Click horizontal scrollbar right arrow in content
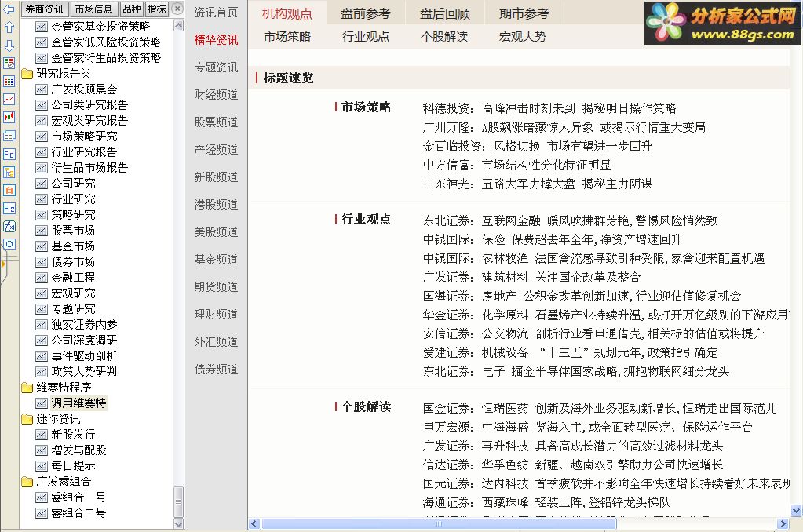This screenshot has width=803, height=532. coord(783,523)
